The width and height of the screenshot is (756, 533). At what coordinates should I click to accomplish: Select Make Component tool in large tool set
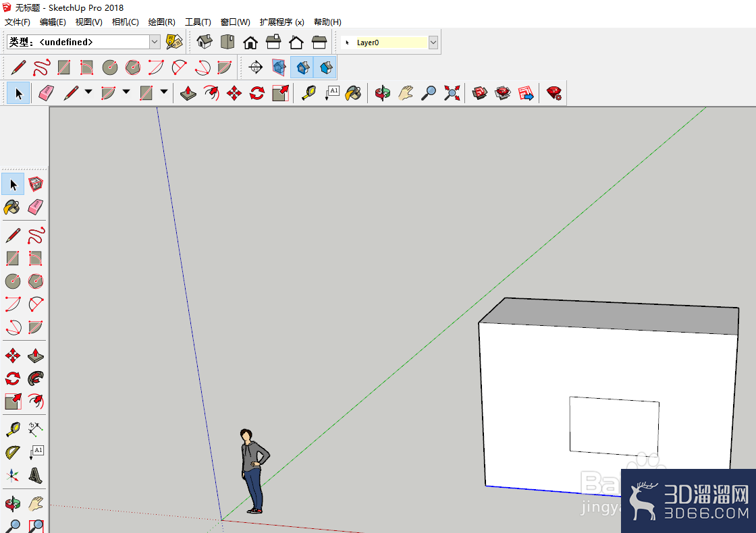point(36,184)
